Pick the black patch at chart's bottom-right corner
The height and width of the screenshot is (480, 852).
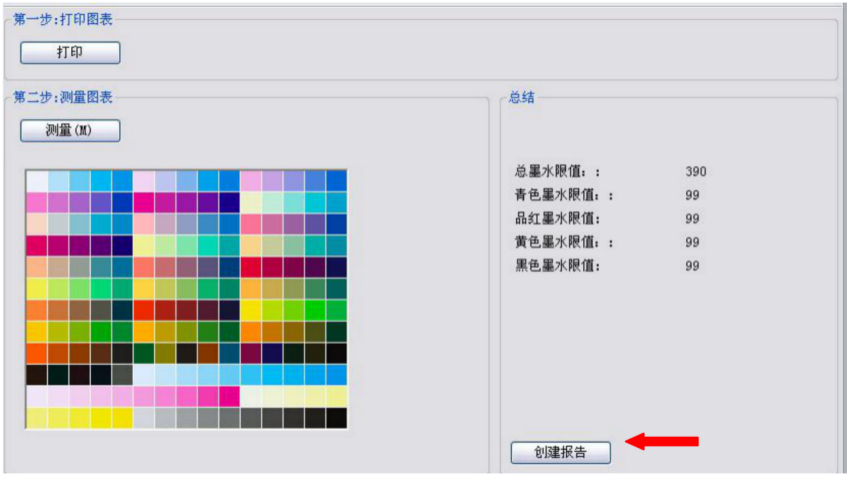pos(336,418)
